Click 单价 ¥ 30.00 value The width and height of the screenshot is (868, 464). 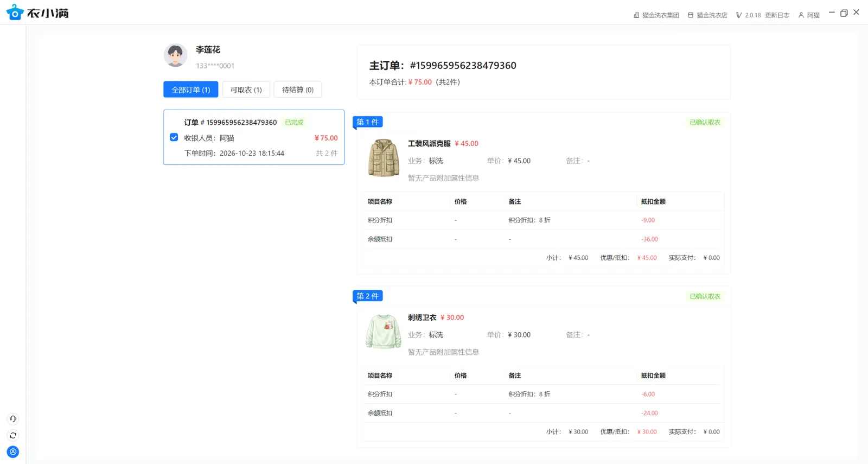(519, 335)
